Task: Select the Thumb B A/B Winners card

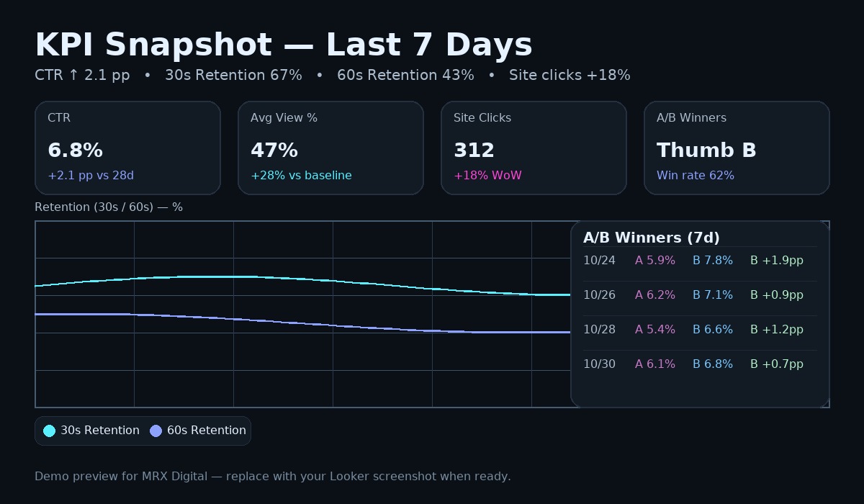Action: pyautogui.click(x=737, y=147)
